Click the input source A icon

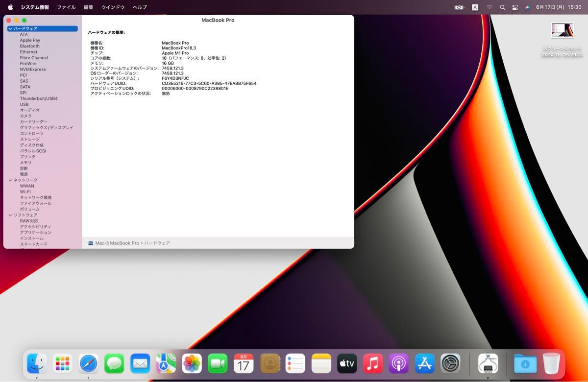(x=475, y=7)
